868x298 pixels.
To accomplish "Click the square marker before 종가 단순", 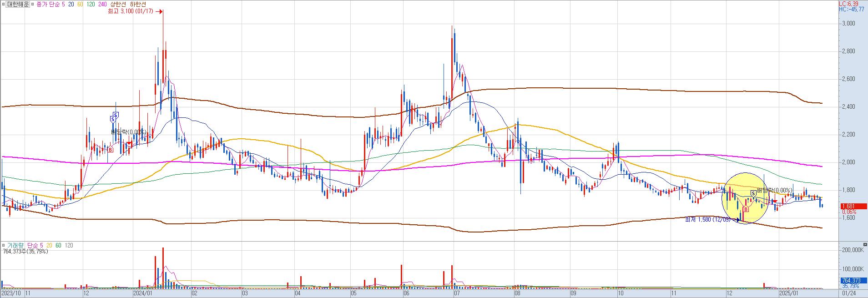I will click(x=32, y=4).
